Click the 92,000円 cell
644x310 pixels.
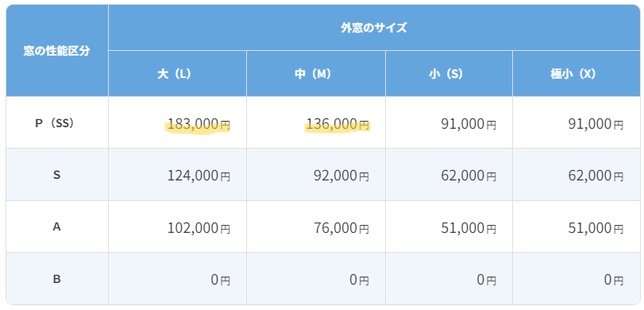(316, 175)
